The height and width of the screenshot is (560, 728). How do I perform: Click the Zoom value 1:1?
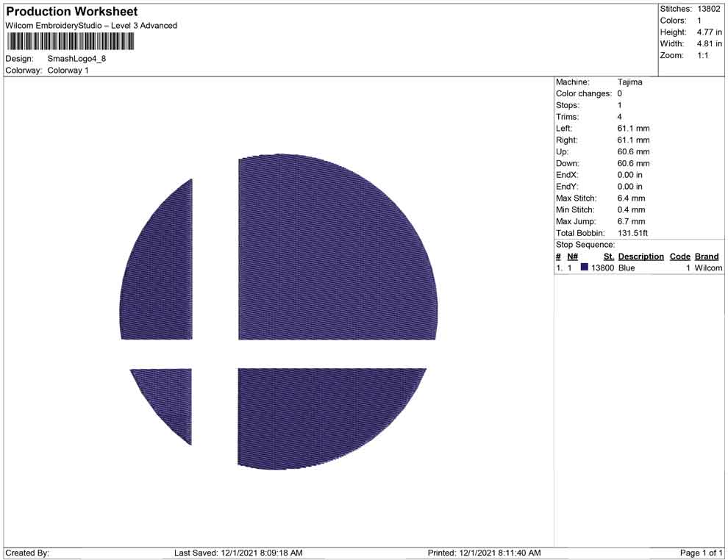703,55
